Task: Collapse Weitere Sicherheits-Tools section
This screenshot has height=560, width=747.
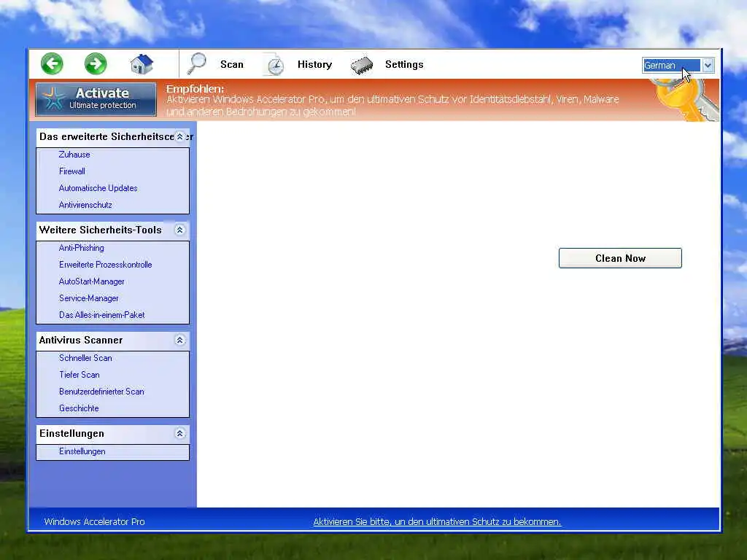Action: (x=179, y=230)
